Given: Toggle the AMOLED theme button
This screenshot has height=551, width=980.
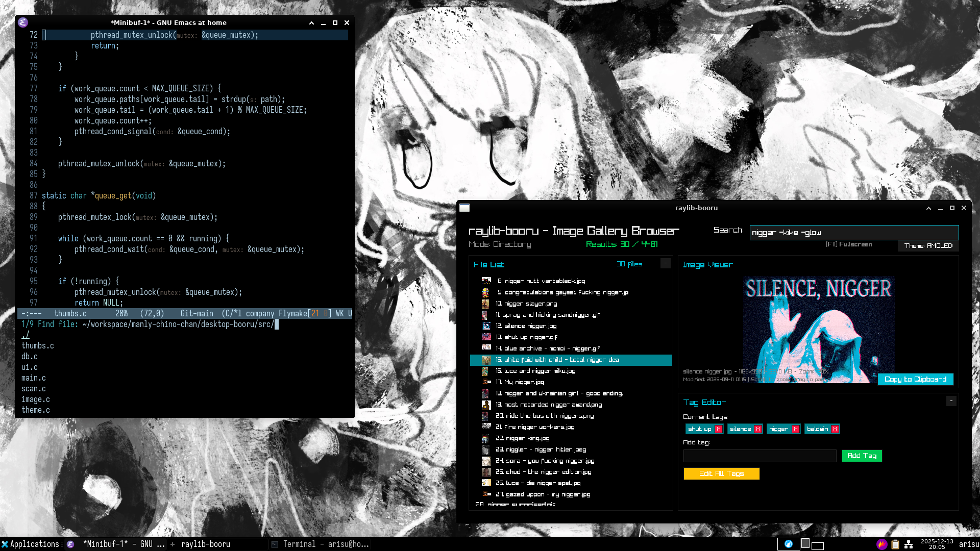Looking at the screenshot, I should tap(928, 245).
